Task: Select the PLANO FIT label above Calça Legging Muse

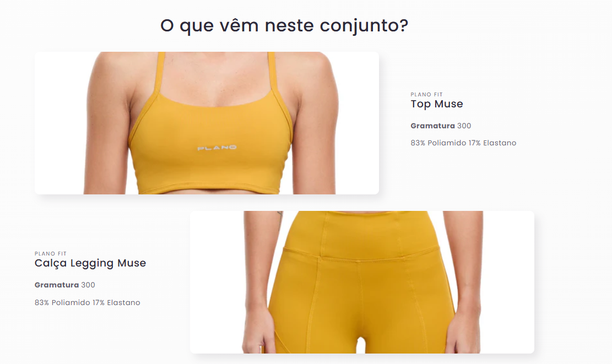Action: point(51,254)
